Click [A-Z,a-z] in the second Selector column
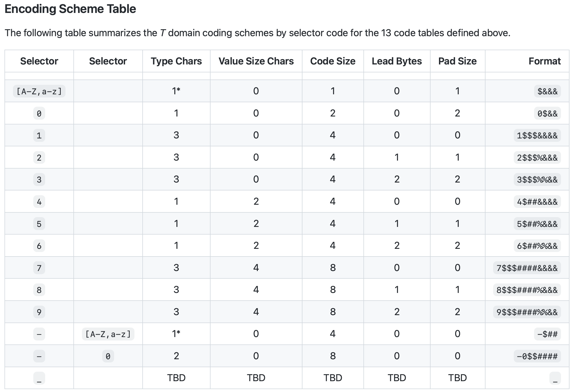The width and height of the screenshot is (570, 392). click(108, 334)
